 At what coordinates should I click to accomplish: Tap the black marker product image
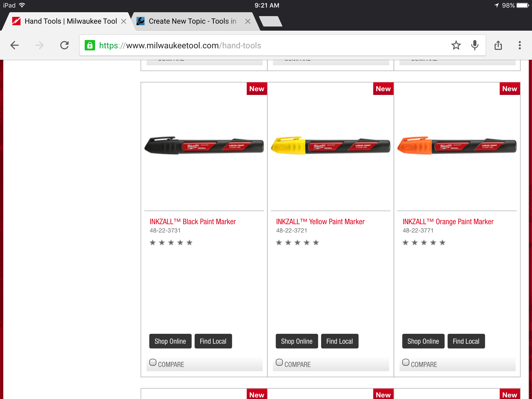coord(204,145)
